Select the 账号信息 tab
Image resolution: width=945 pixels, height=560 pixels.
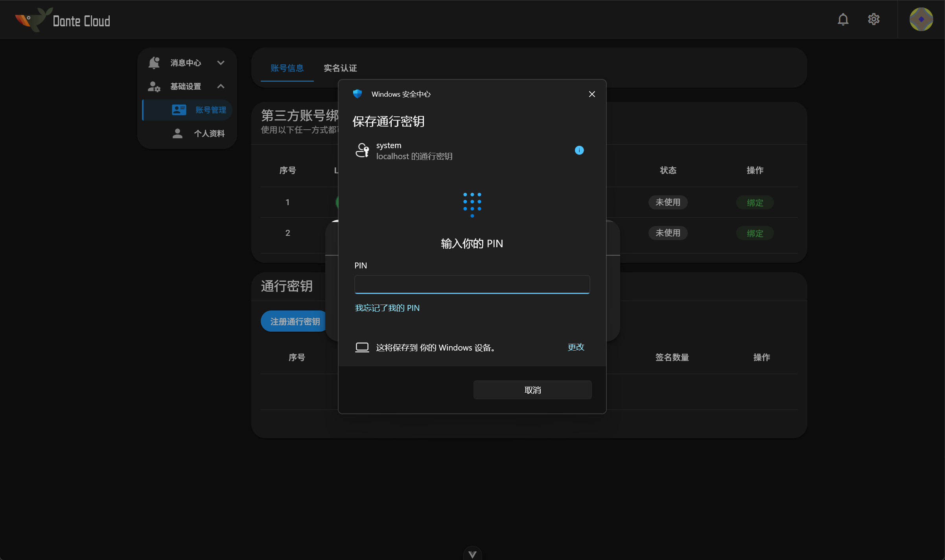(287, 68)
